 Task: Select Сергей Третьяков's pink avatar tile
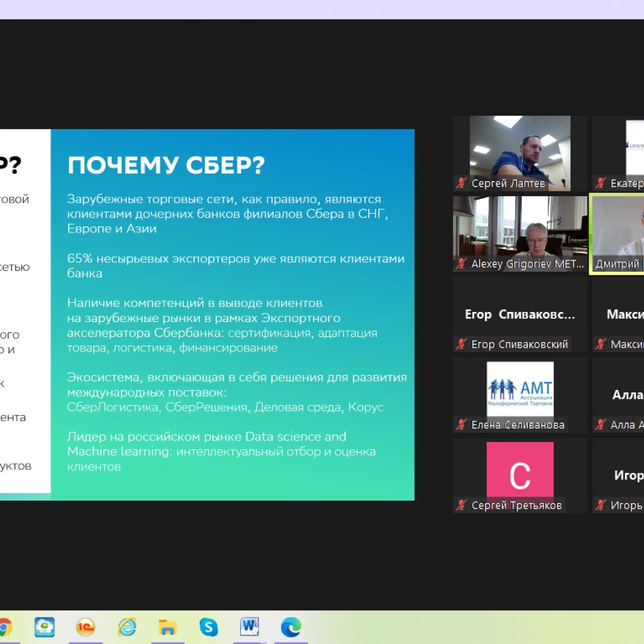520,475
